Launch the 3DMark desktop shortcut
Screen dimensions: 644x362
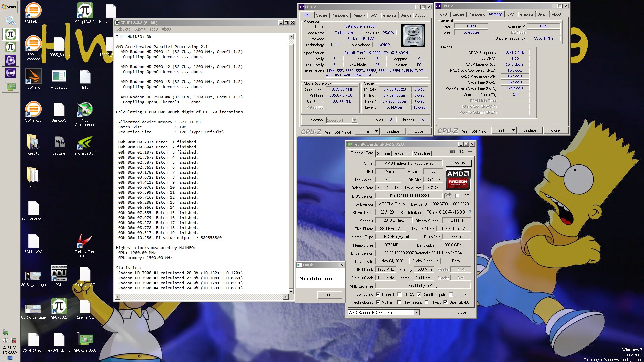(x=33, y=79)
